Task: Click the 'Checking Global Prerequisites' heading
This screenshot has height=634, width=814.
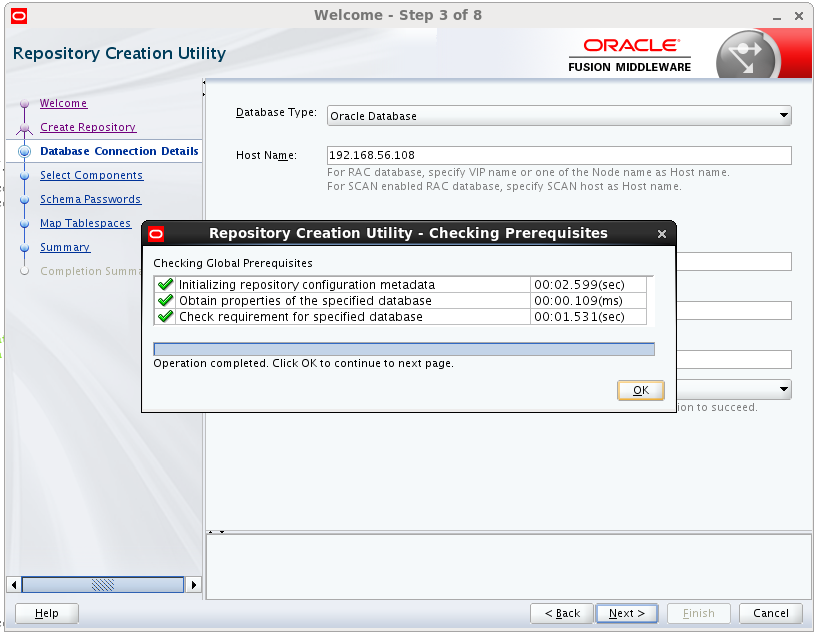Action: [233, 263]
